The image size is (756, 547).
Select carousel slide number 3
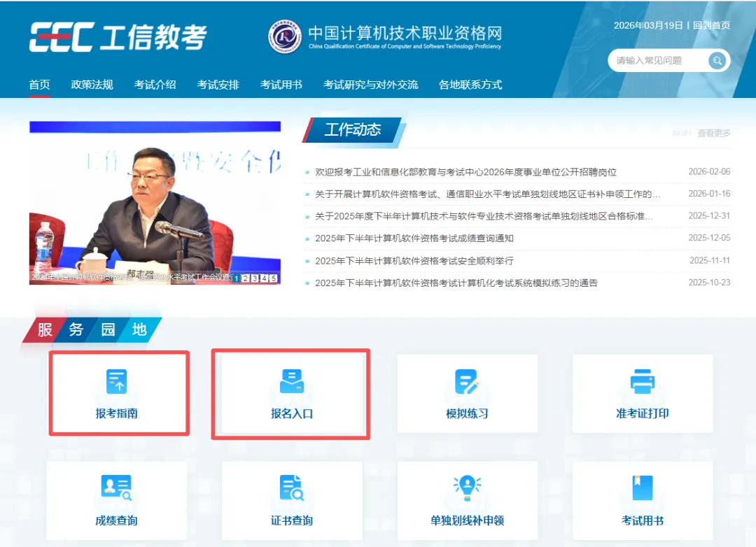pyautogui.click(x=255, y=278)
